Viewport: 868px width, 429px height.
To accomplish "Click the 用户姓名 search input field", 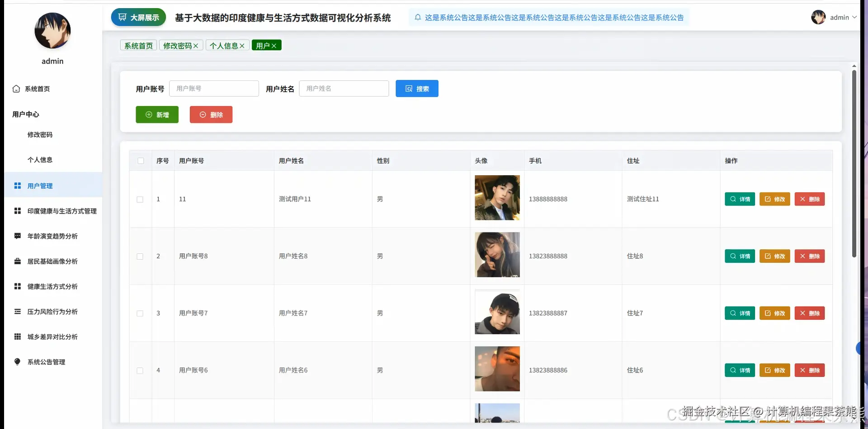I will [x=344, y=89].
